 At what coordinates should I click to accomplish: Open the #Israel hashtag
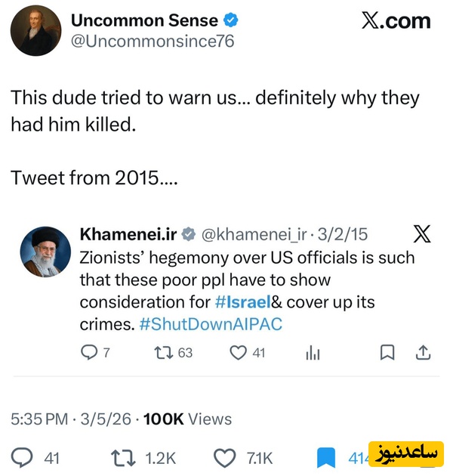pos(242,302)
